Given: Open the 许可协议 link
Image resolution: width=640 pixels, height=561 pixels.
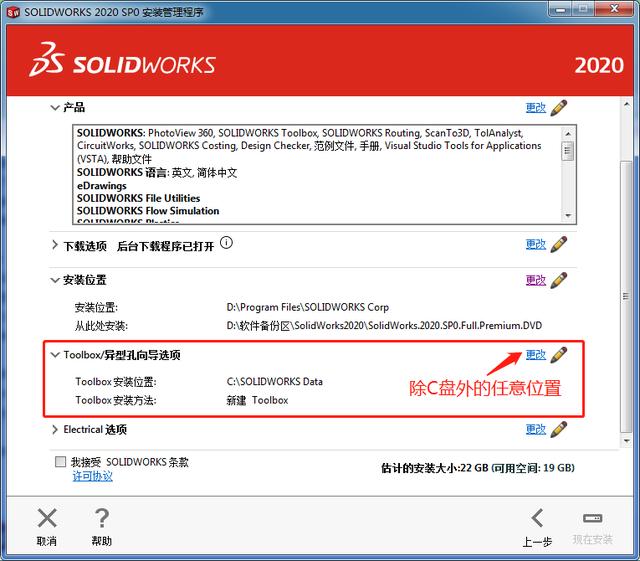Looking at the screenshot, I should 93,476.
